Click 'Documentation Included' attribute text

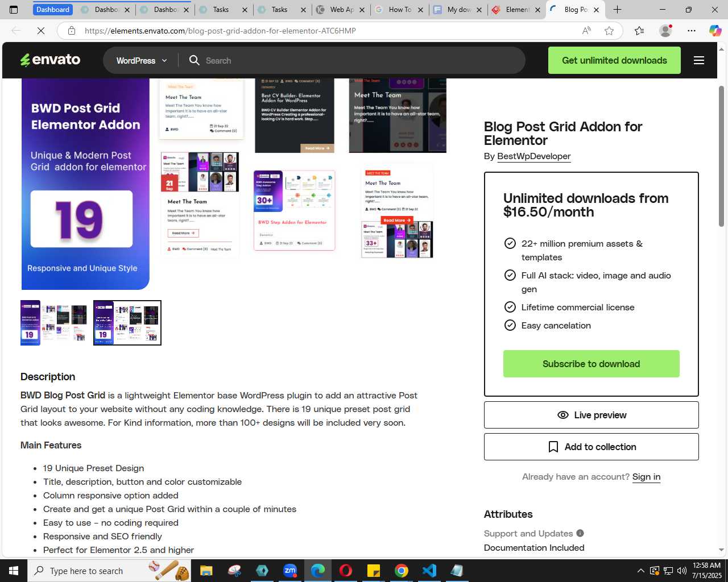point(534,548)
